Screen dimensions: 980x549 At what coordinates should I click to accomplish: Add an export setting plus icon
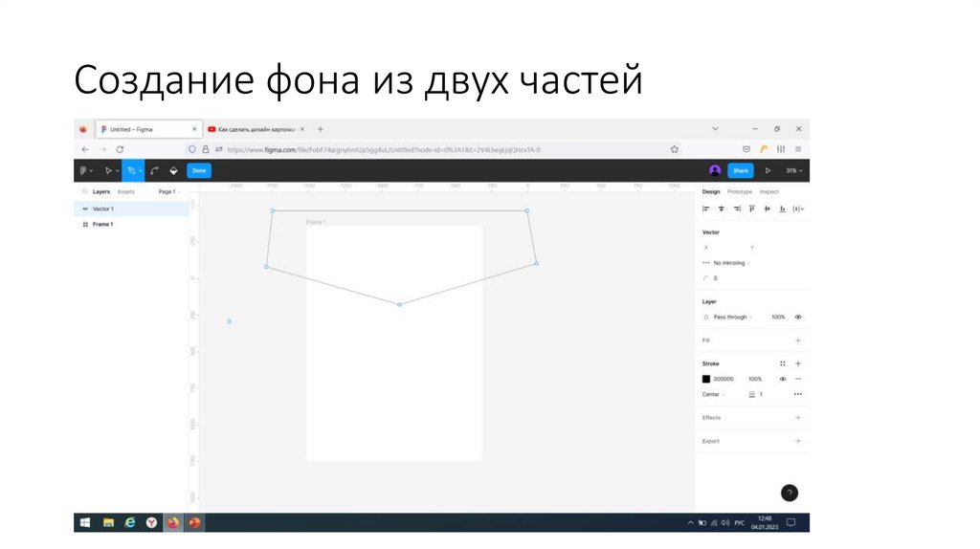point(798,441)
